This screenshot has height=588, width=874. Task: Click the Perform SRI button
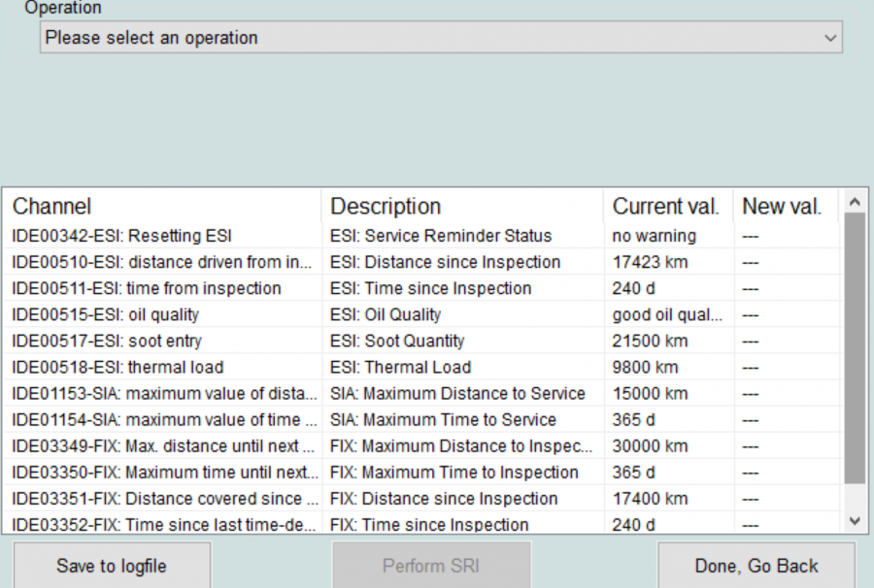431,566
